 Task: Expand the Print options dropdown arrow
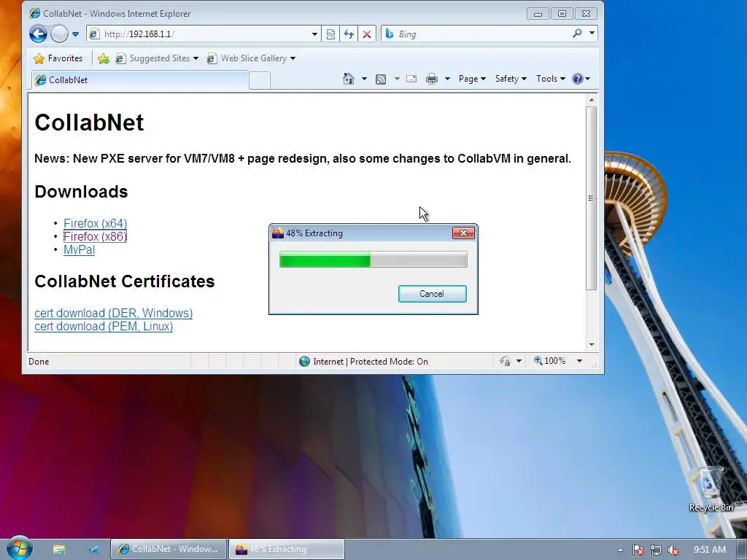[447, 79]
